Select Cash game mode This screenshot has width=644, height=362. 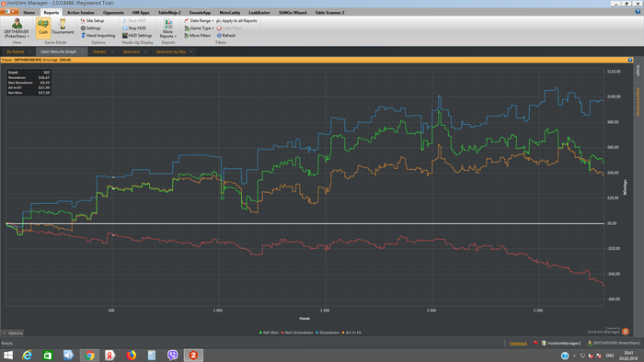point(42,28)
